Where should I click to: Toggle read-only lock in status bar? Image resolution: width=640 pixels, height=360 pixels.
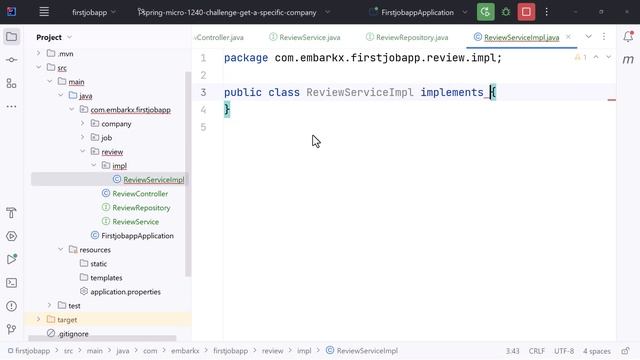[x=625, y=351]
